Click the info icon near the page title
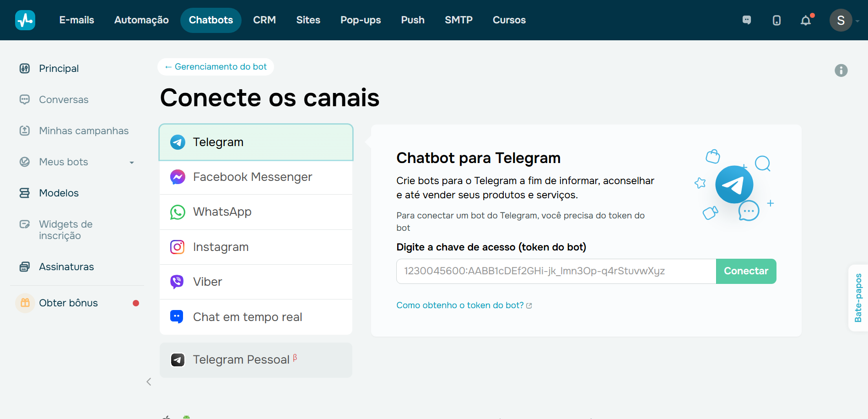868x419 pixels. click(x=841, y=70)
